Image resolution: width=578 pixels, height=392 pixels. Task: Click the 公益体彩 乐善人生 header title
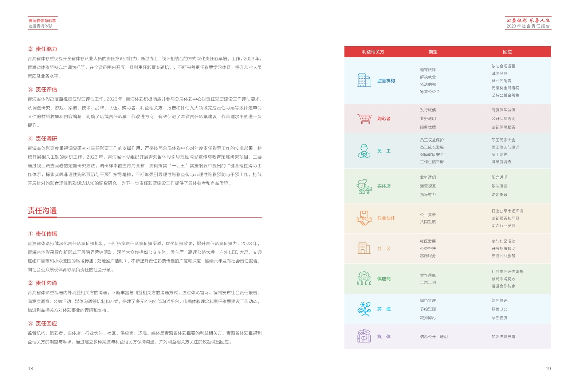coord(528,20)
